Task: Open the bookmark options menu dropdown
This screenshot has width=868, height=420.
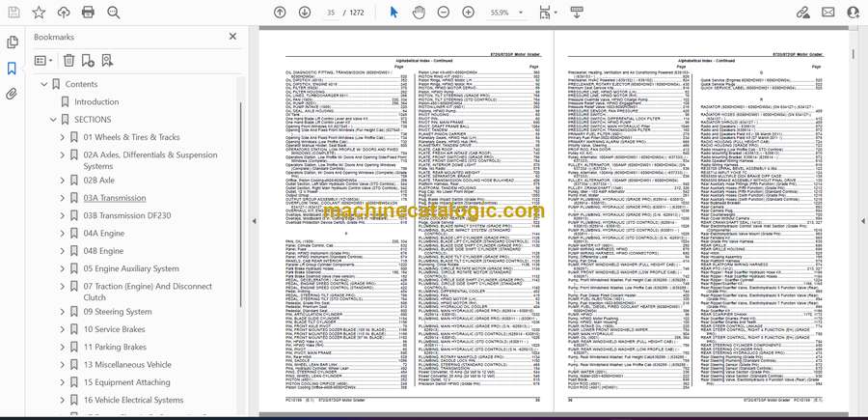Action: point(43,61)
